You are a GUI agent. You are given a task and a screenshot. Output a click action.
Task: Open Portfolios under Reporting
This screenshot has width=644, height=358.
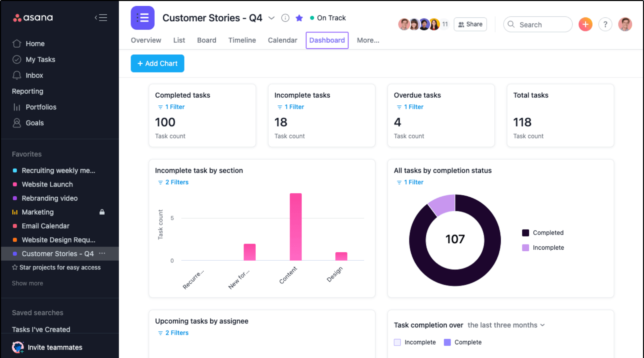(41, 107)
